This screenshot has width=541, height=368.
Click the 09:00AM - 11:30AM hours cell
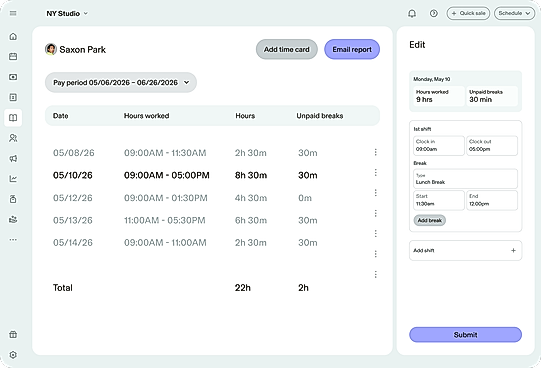165,153
